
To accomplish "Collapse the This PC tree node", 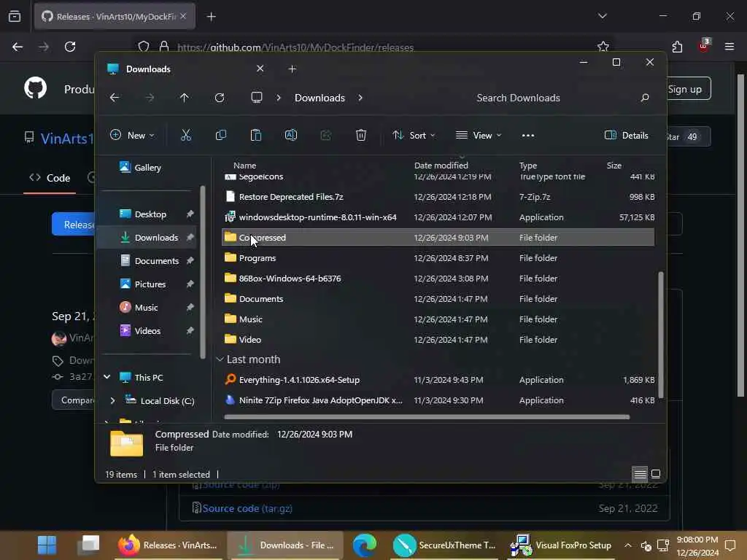I will tap(107, 377).
